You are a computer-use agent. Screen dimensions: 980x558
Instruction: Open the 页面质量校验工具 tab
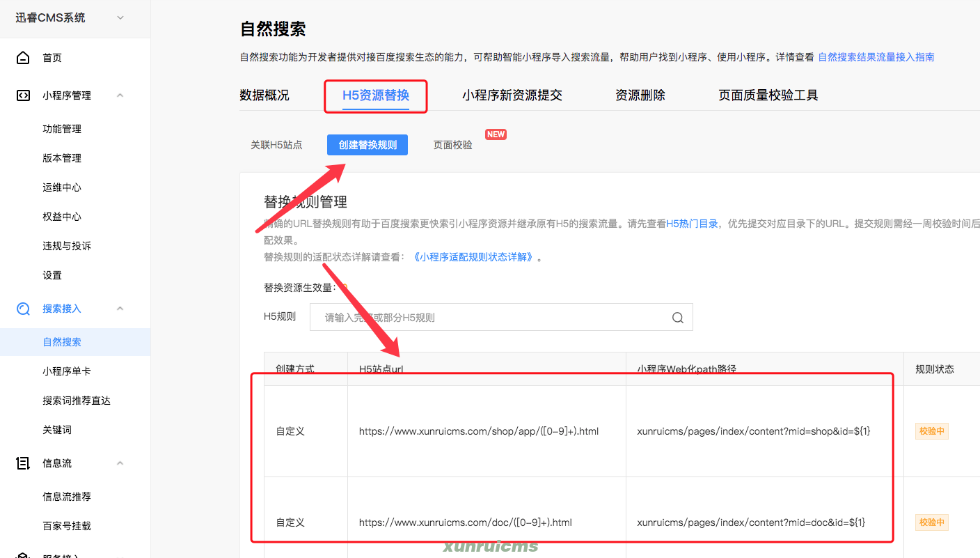pos(768,95)
